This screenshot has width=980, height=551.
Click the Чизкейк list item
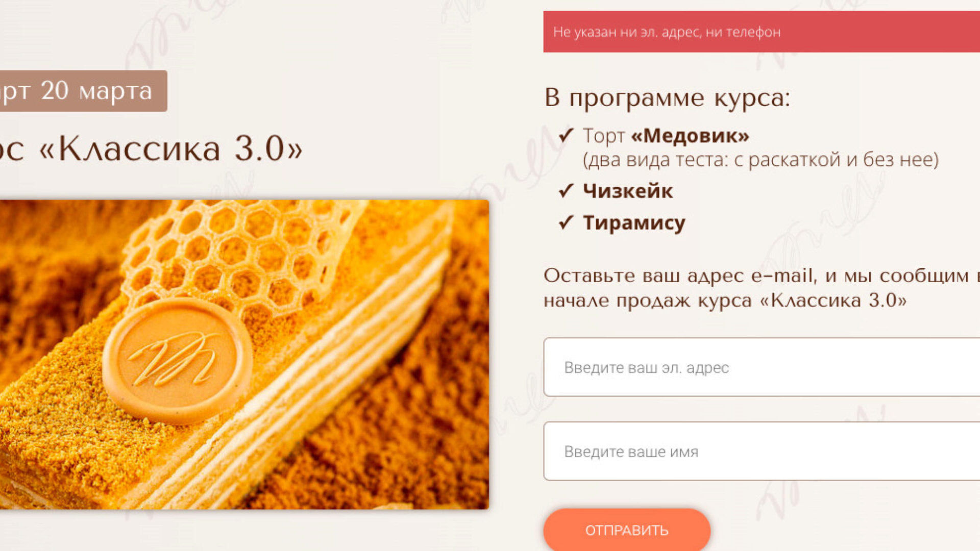tap(628, 191)
